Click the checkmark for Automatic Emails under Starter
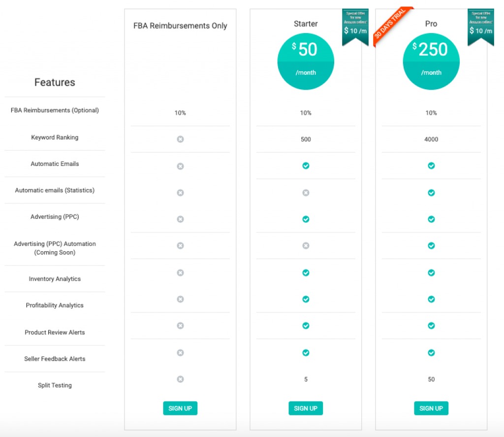504x437 pixels. pos(306,166)
